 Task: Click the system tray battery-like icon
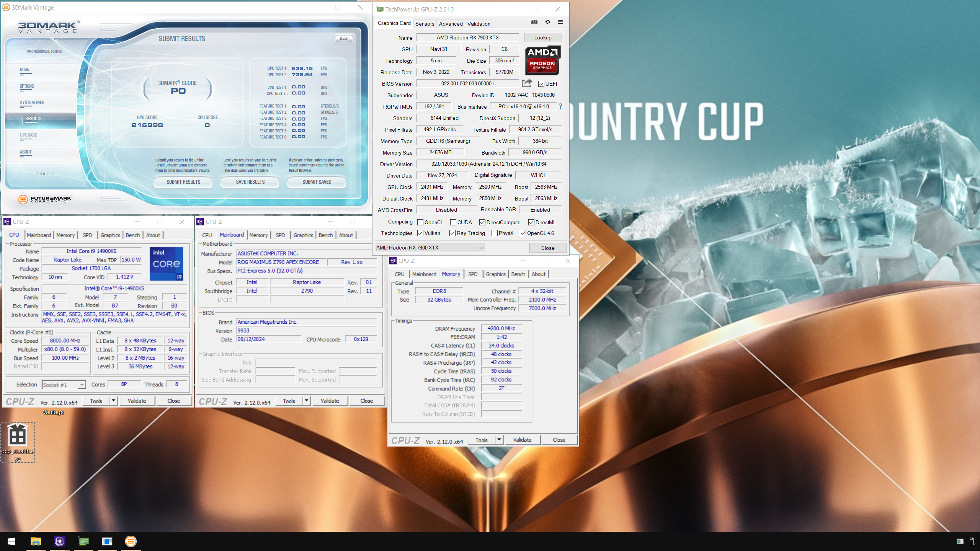[x=972, y=541]
